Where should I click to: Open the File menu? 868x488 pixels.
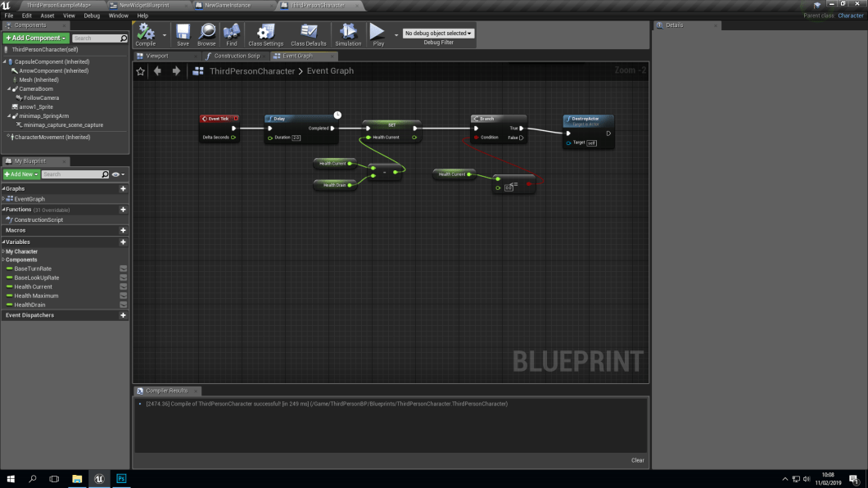(x=9, y=16)
